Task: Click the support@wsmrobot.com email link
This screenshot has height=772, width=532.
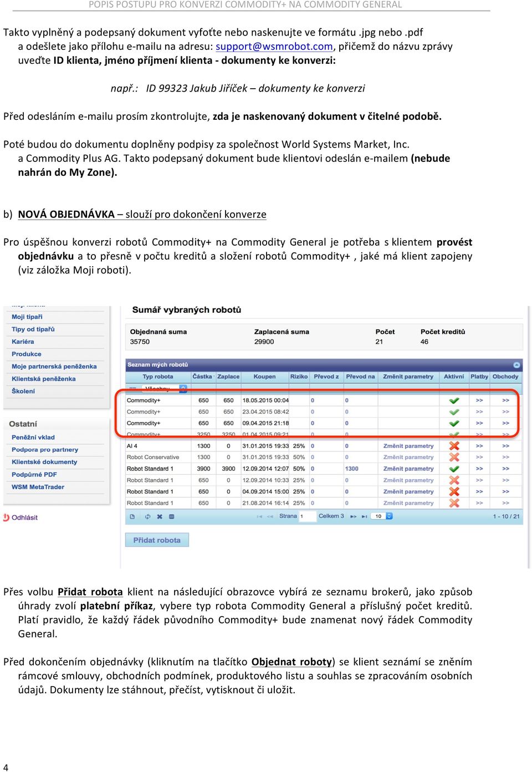Action: point(274,47)
